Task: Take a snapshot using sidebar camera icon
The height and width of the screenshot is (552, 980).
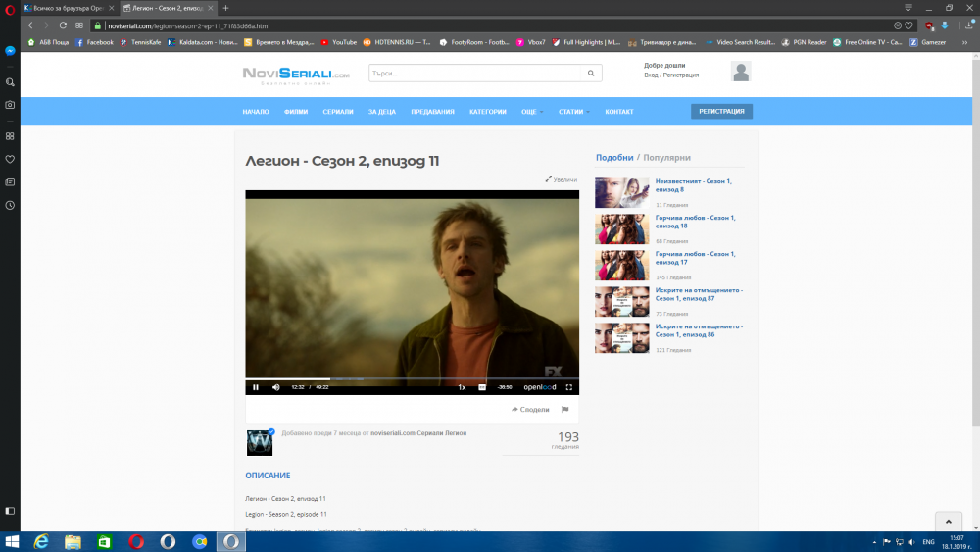Action: pyautogui.click(x=10, y=105)
